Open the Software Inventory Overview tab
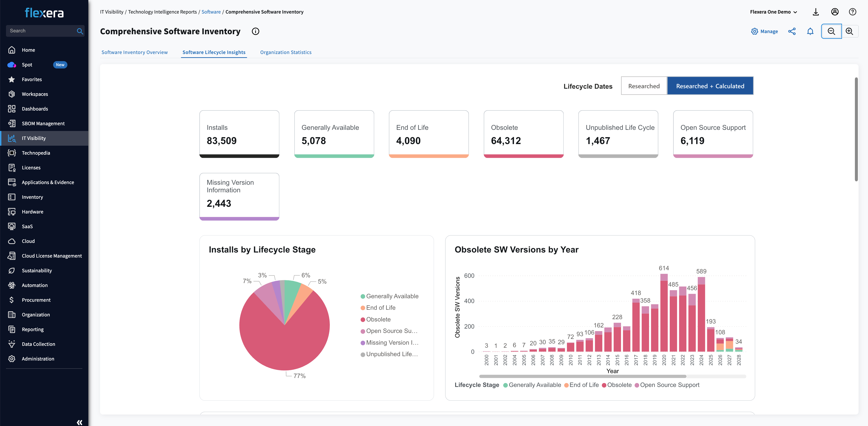Screen dimensions: 868x426 coord(135,52)
